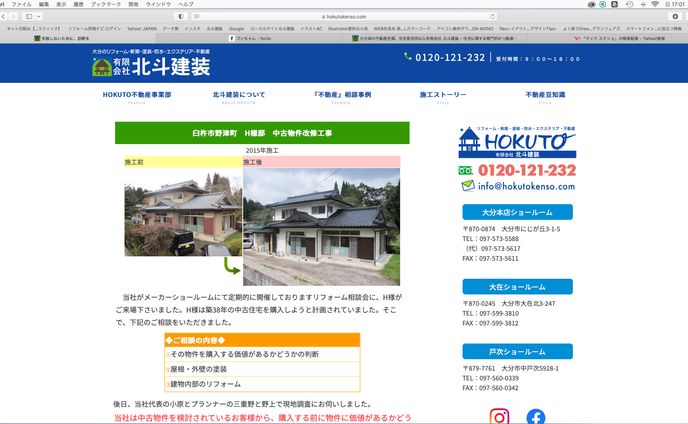688x424 pixels.
Task: Click the Creative Cloud icon in the menu bar
Action: [x=591, y=4]
